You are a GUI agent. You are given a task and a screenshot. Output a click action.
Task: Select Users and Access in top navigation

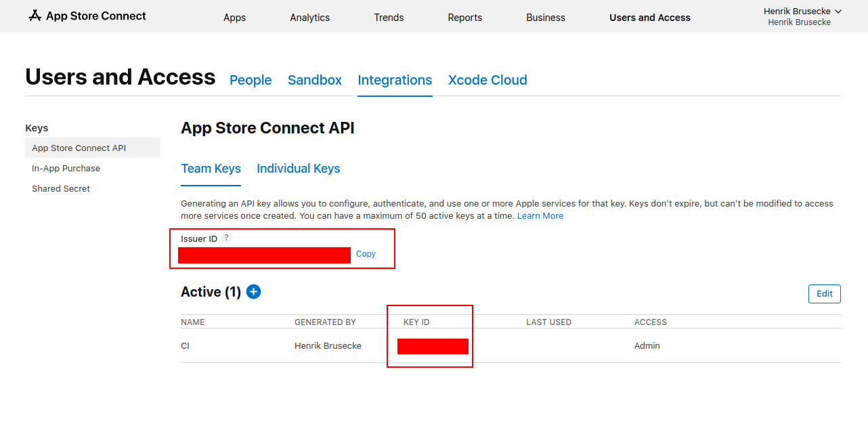click(x=650, y=18)
